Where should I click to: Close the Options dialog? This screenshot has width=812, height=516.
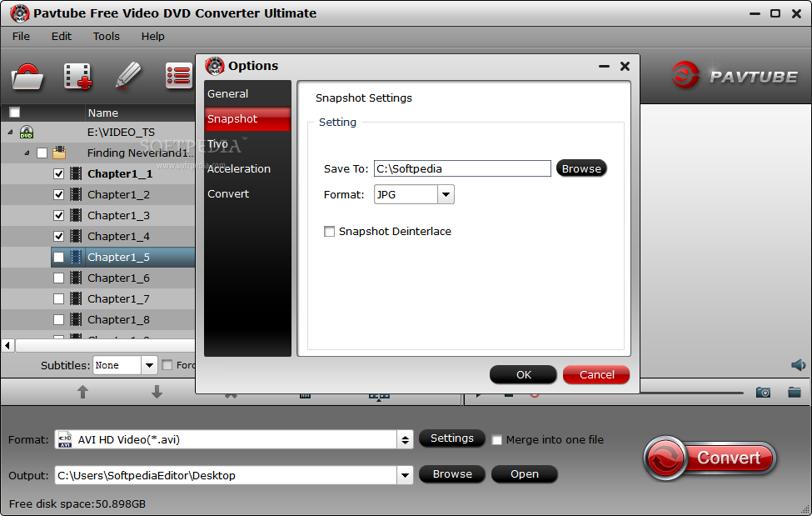pyautogui.click(x=625, y=67)
